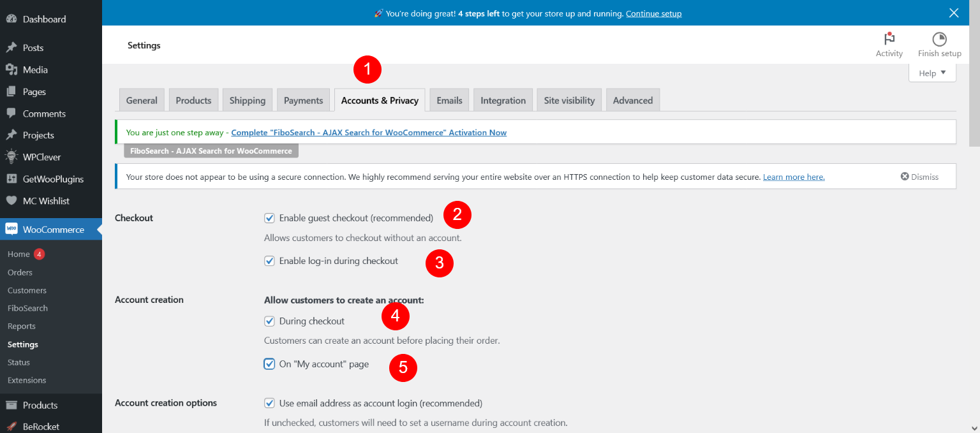Image resolution: width=980 pixels, height=433 pixels.
Task: Click scrollbar down arrow at page bottom
Action: tap(974, 428)
